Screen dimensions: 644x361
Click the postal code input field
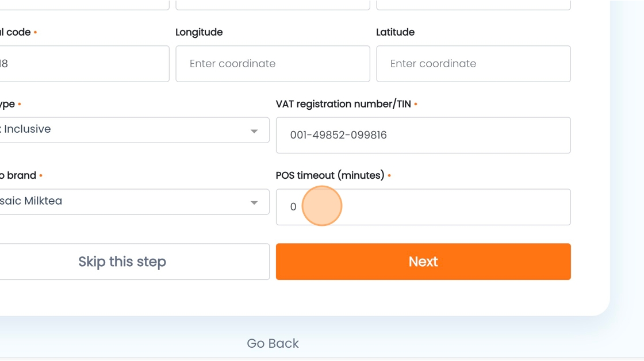coord(83,64)
